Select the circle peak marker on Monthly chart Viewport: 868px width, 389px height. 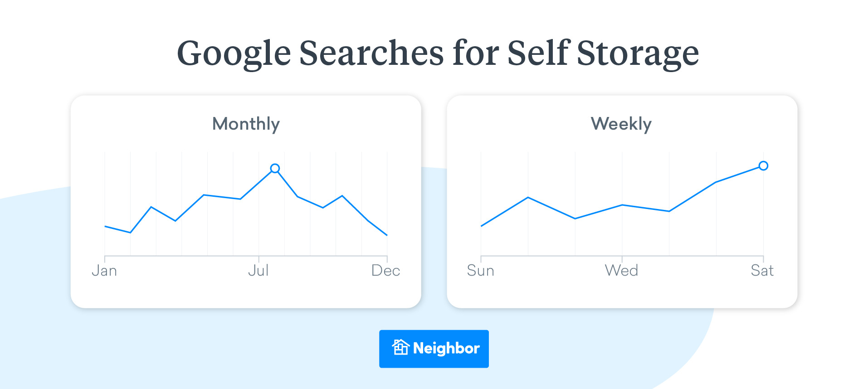pyautogui.click(x=275, y=169)
